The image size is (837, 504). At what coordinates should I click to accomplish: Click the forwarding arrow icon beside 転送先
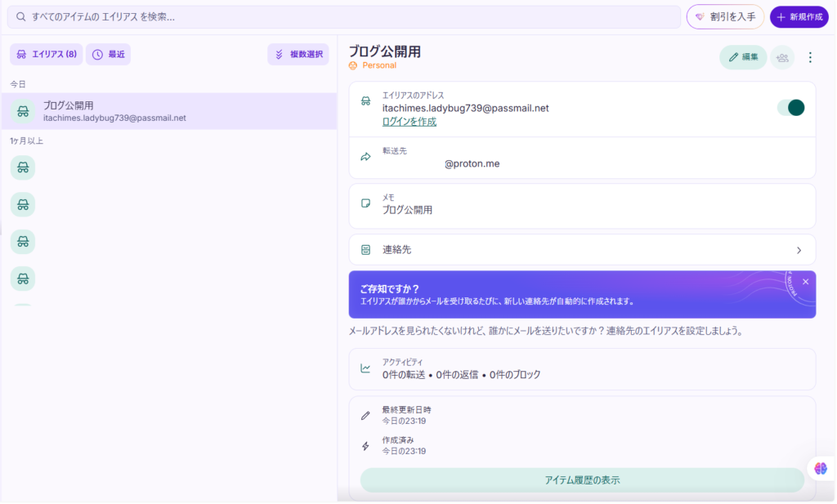click(x=365, y=157)
